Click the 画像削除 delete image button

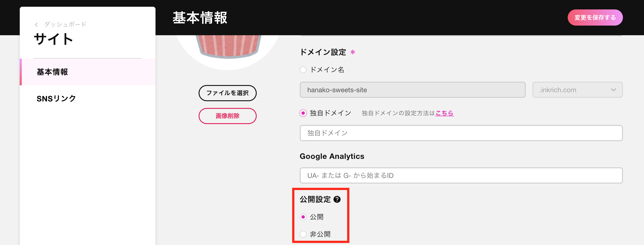(x=228, y=116)
